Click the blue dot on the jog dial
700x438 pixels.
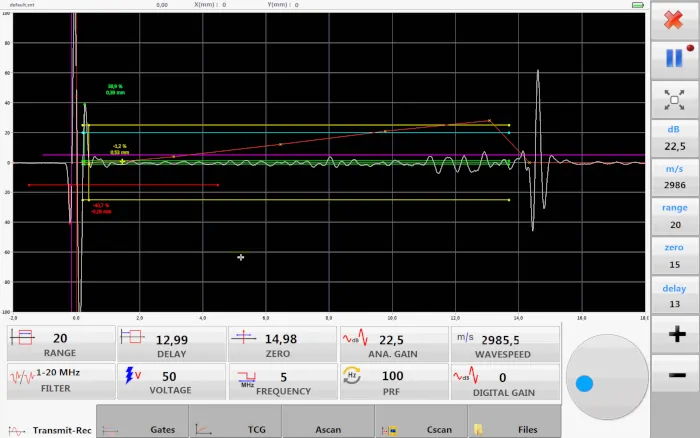tap(584, 384)
